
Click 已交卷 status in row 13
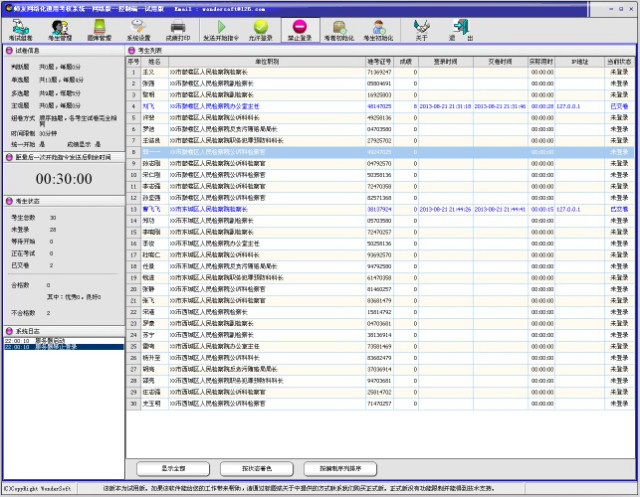(619, 209)
